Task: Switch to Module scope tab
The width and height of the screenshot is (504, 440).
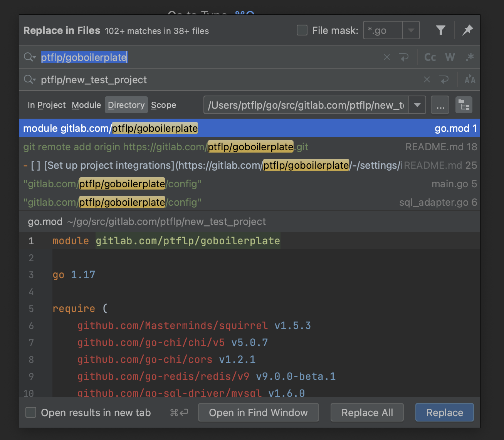Action: (86, 105)
